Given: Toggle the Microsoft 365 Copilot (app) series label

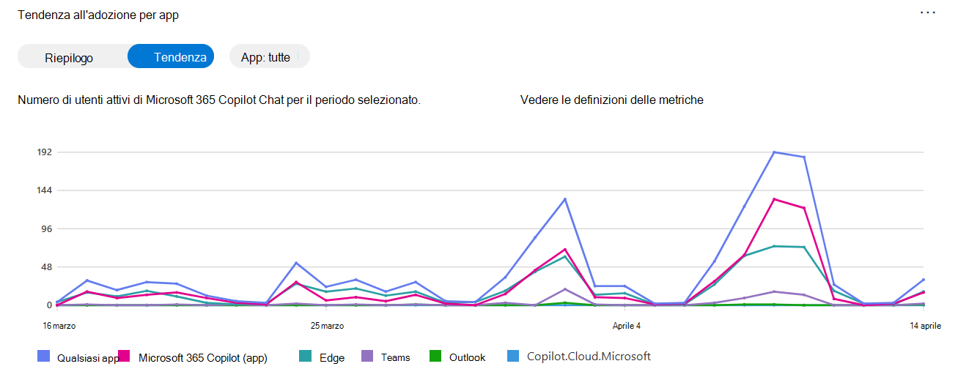Looking at the screenshot, I should (203, 358).
